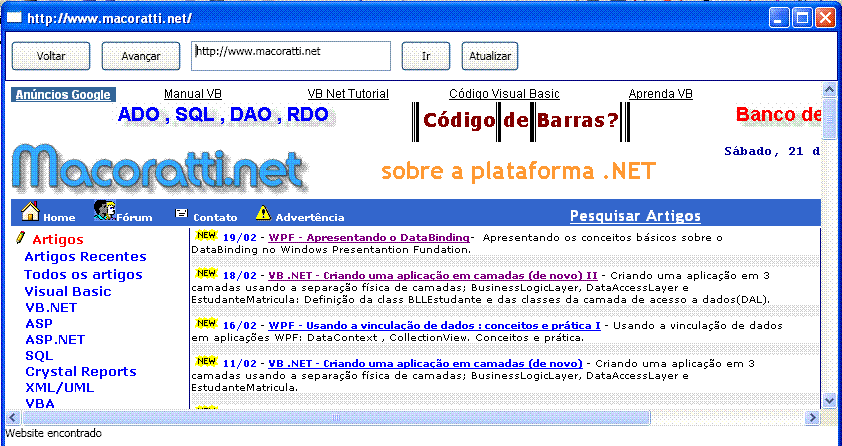
Task: Click the page scroll up arrow
Action: [x=829, y=90]
